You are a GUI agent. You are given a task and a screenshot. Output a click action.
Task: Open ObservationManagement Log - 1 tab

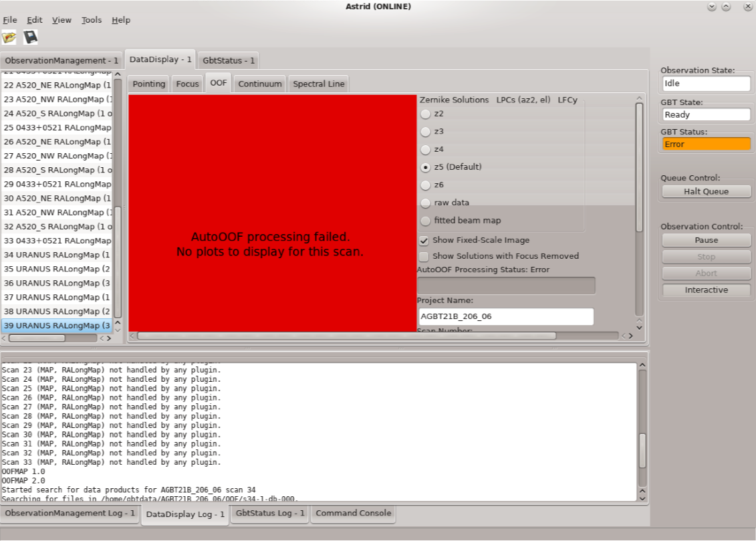tap(70, 513)
